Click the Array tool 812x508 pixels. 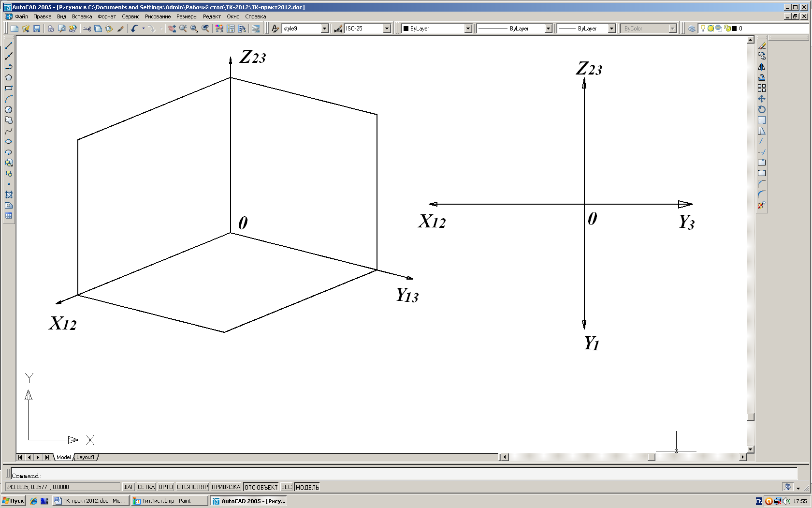tap(762, 88)
